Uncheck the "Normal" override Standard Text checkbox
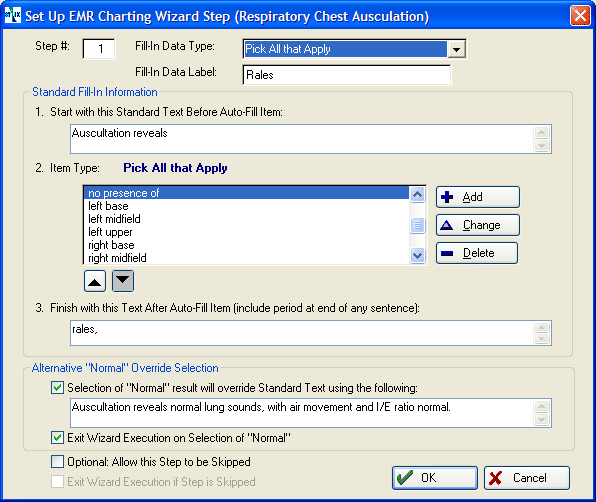Screen dimensions: 596x502 click(57, 388)
